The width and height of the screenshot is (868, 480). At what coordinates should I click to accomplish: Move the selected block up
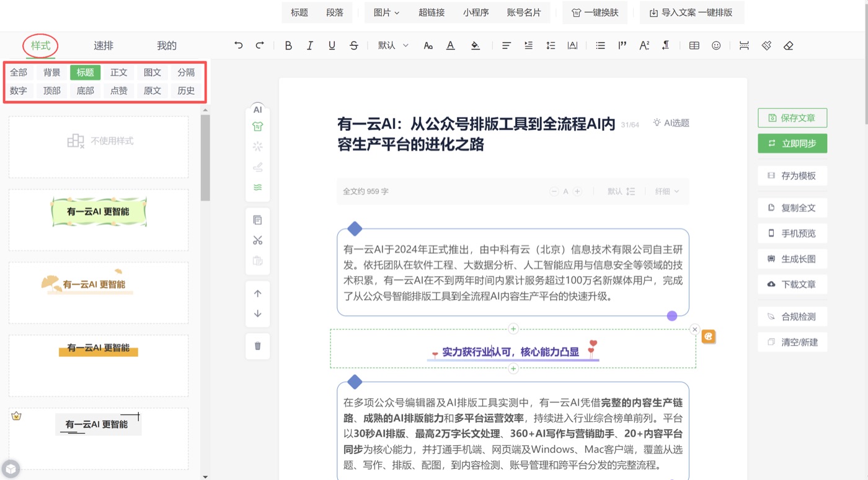coord(258,294)
